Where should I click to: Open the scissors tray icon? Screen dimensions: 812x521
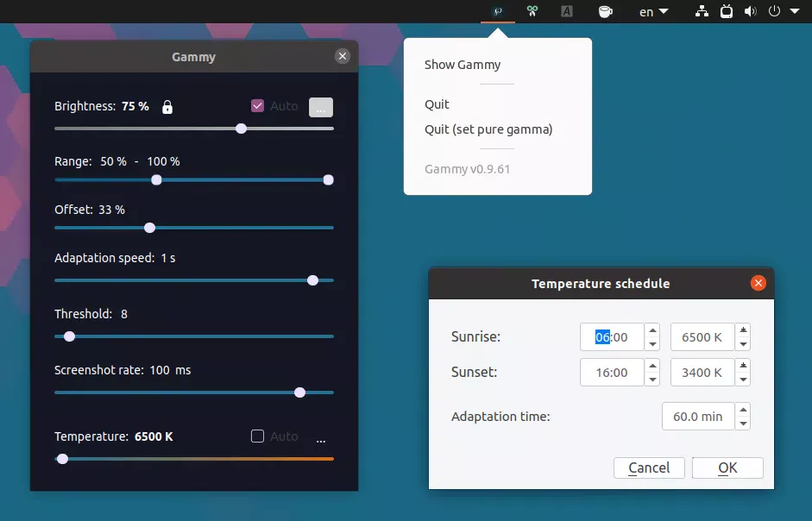coord(532,11)
